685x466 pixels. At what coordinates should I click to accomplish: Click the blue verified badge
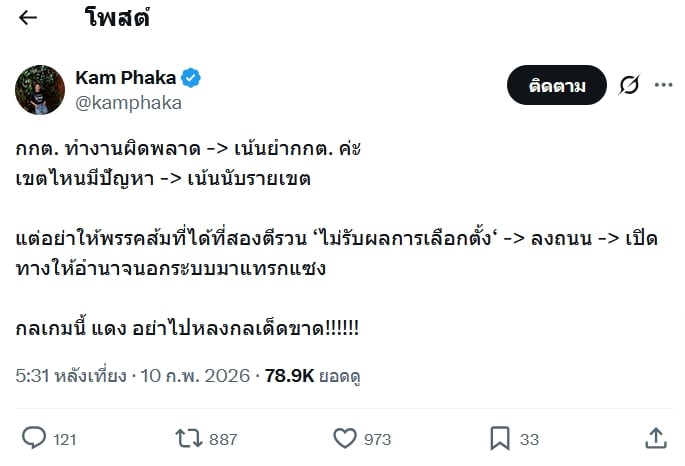point(192,78)
